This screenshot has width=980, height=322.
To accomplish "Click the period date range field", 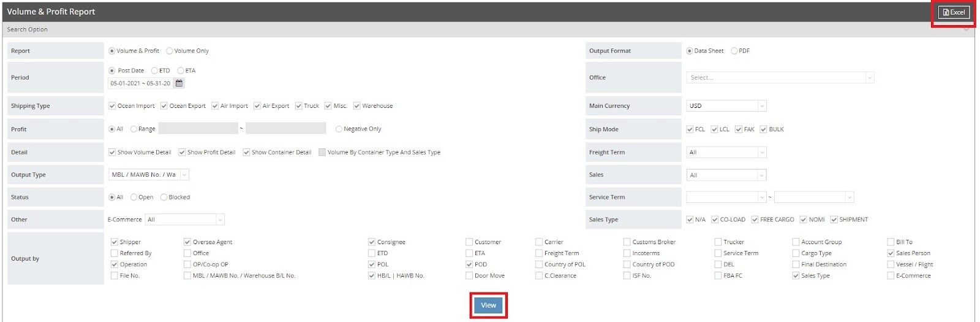I will (140, 83).
